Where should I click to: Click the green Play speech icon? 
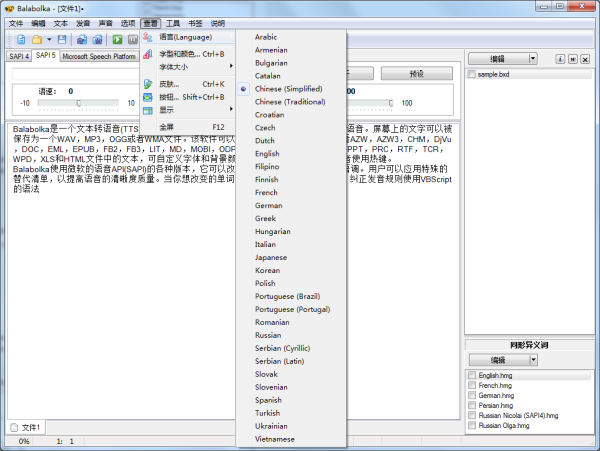pyautogui.click(x=117, y=39)
